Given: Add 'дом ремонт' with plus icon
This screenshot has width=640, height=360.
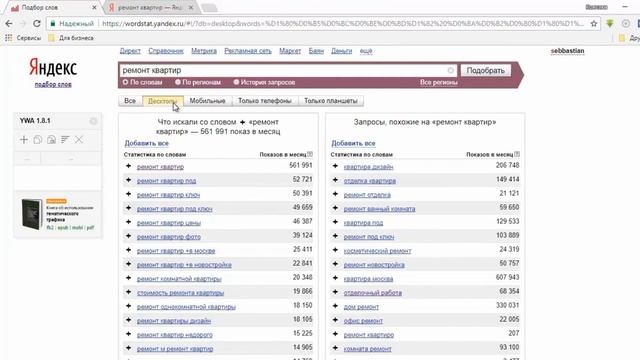Looking at the screenshot, I should (336, 306).
